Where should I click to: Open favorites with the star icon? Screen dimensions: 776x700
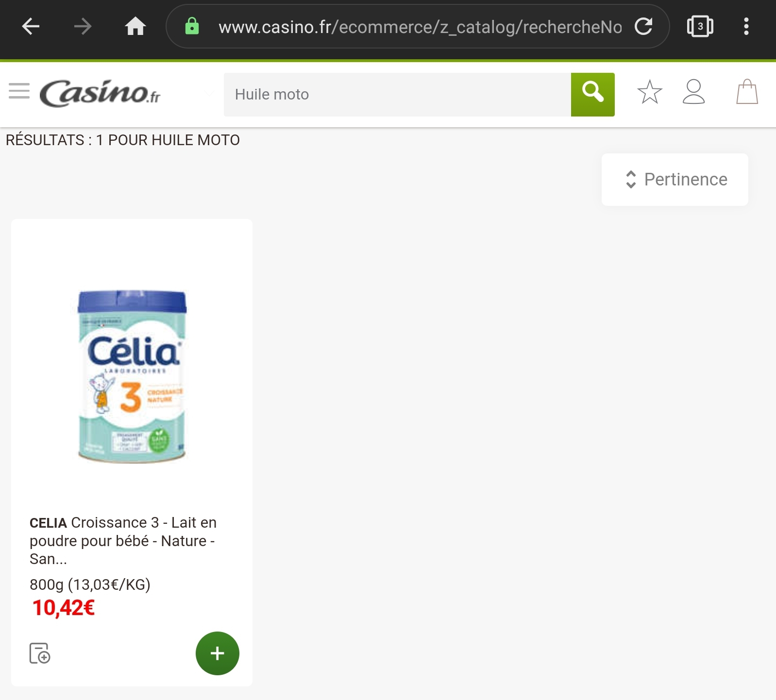(x=650, y=92)
